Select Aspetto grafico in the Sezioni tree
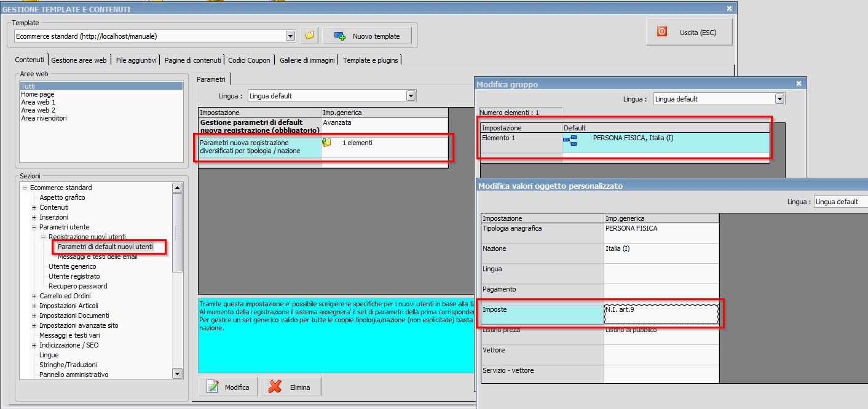 pyautogui.click(x=62, y=197)
